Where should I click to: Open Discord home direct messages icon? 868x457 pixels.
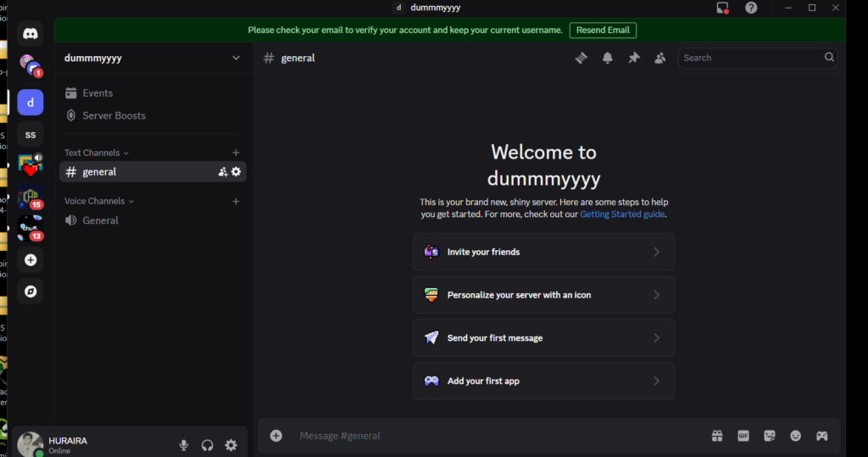pos(31,35)
